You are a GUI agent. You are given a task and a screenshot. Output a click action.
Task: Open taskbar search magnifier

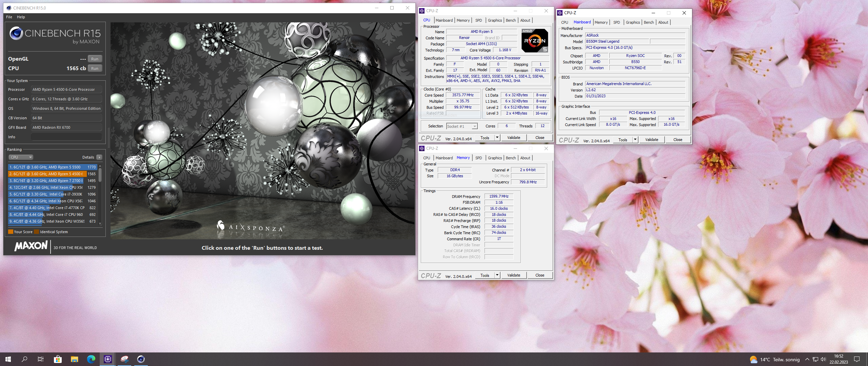coord(24,359)
